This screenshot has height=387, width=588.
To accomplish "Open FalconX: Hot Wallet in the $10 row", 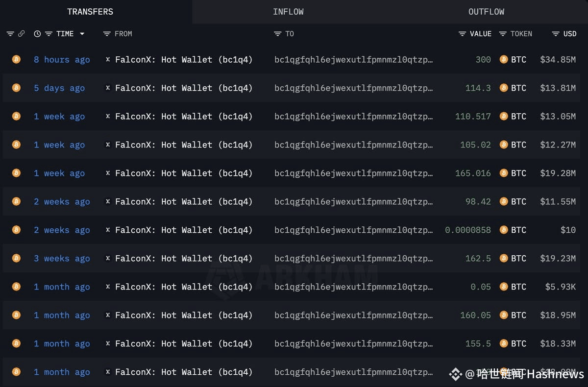I will pyautogui.click(x=184, y=230).
